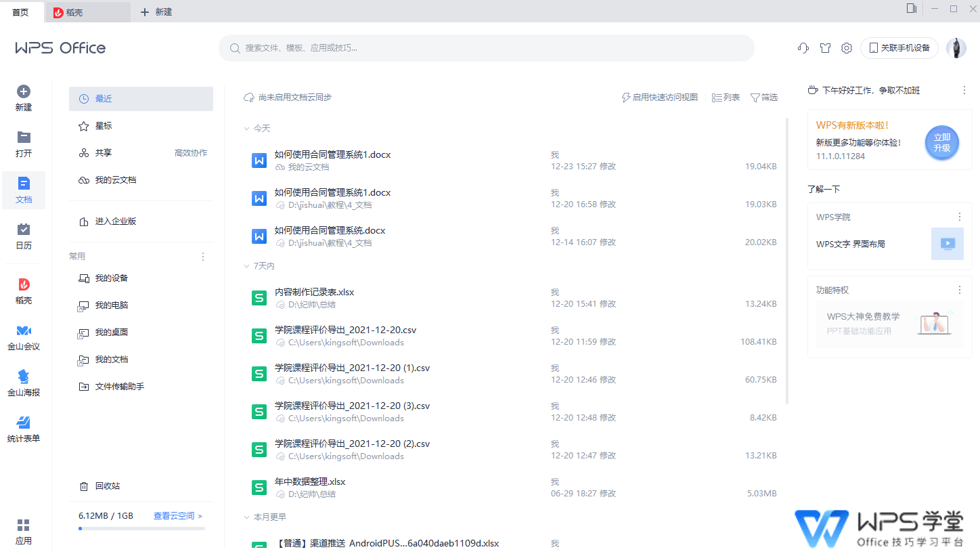The image size is (980, 558).
Task: Click the cloud storage usage bar
Action: pyautogui.click(x=141, y=528)
